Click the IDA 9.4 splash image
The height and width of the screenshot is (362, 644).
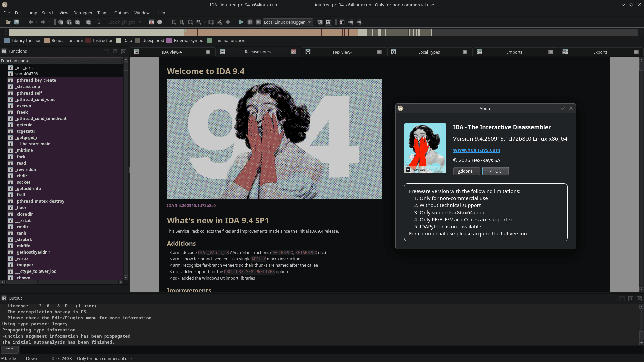pyautogui.click(x=274, y=139)
